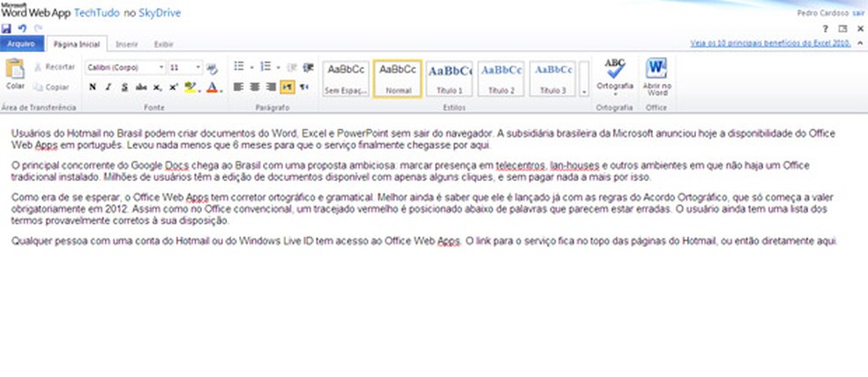This screenshot has width=868, height=377.
Task: Click the Redo arrow icon
Action: point(38,28)
